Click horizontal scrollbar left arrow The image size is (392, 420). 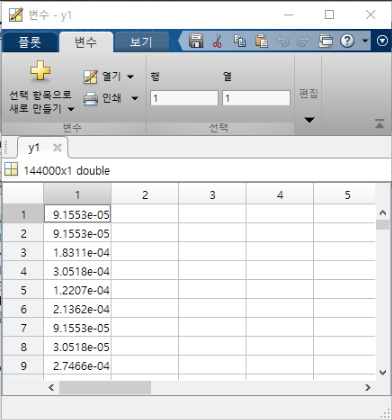(x=51, y=387)
